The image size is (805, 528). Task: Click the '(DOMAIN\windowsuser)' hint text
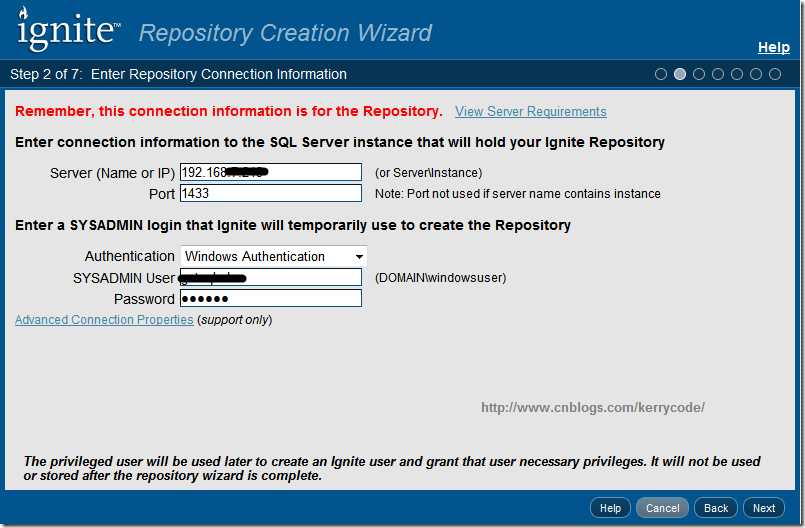tap(440, 278)
